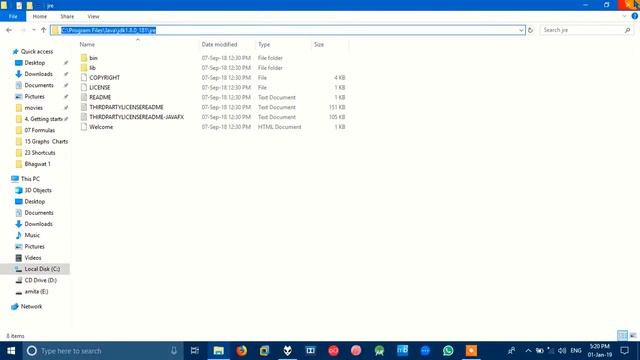Go back with the back arrow
This screenshot has width=640, height=360.
(9, 30)
